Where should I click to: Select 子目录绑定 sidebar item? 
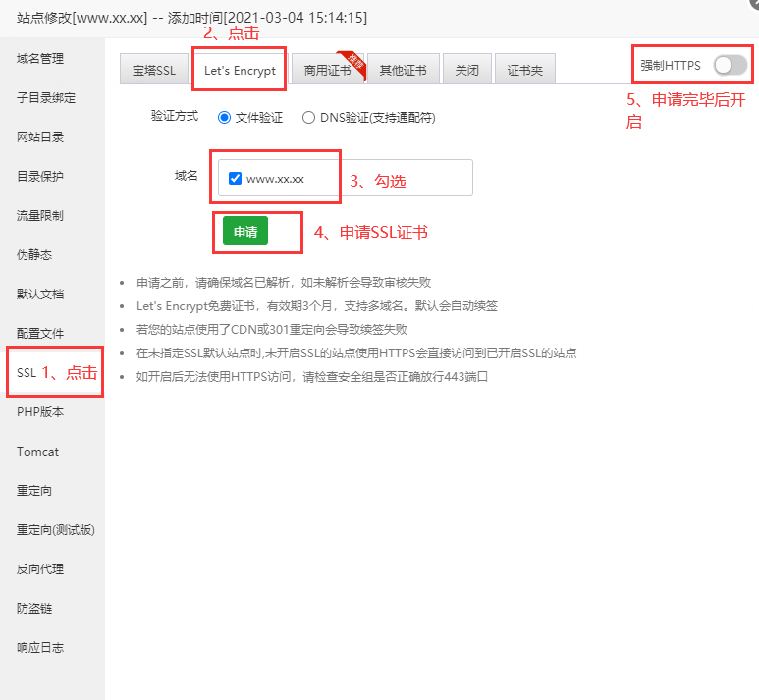pos(46,98)
